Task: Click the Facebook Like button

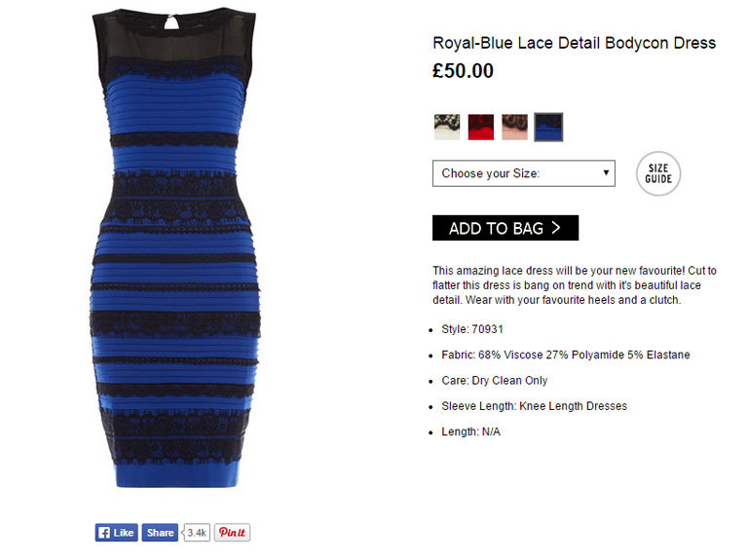Action: 117,533
